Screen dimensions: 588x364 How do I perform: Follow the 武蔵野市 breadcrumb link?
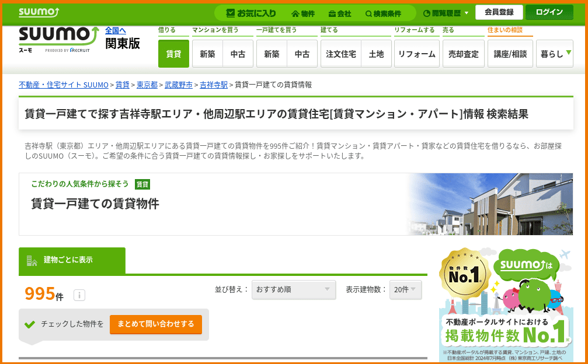[x=179, y=85]
